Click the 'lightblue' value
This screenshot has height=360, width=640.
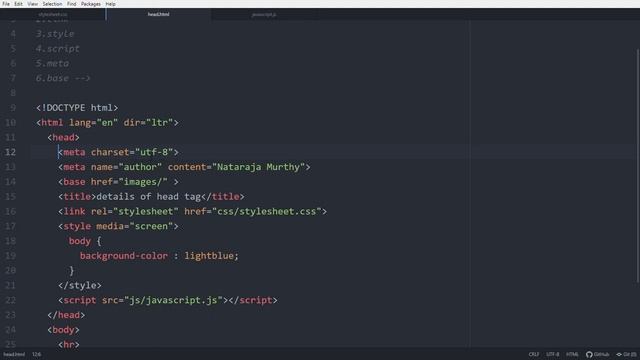[x=209, y=256]
